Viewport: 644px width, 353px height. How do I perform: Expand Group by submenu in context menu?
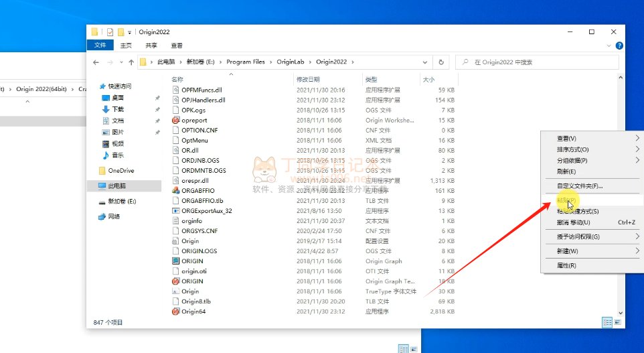tap(592, 161)
